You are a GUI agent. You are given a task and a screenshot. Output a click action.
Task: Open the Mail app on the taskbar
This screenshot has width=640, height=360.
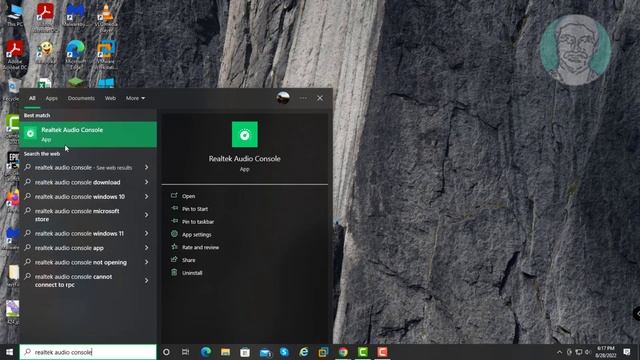(x=265, y=352)
